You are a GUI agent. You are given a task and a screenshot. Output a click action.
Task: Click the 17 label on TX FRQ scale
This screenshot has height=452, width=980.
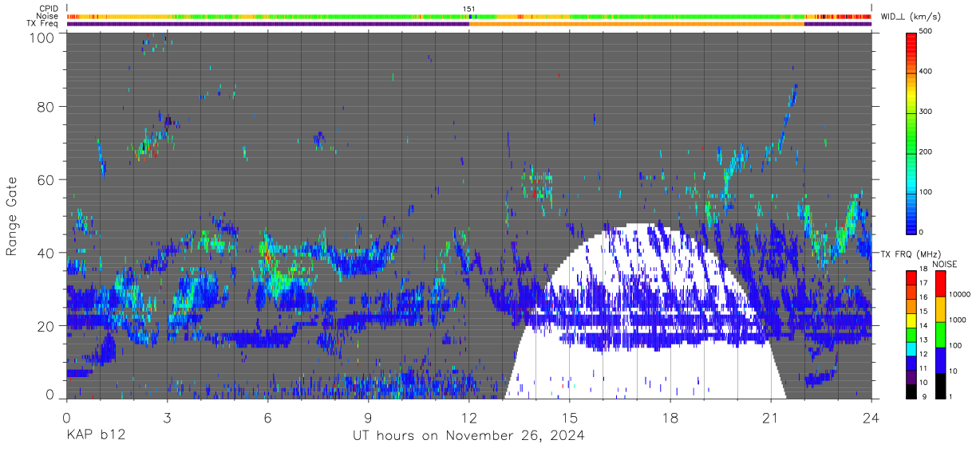click(923, 283)
